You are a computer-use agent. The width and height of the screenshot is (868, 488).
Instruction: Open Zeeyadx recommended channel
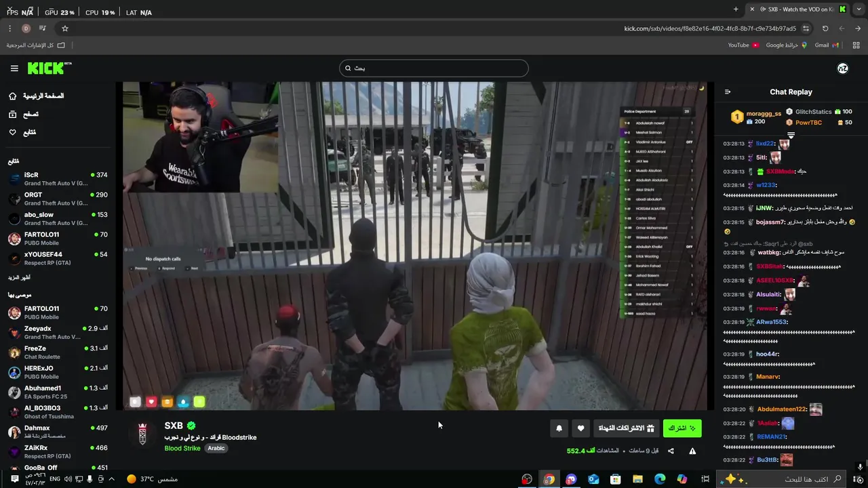pos(58,332)
